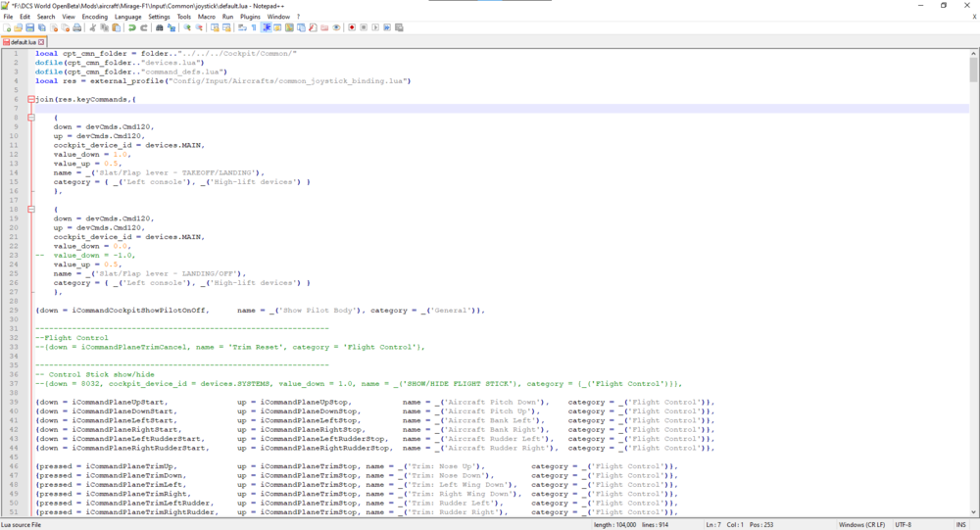
Task: Click Save Current Recorded Macro icon
Action: coord(400,27)
